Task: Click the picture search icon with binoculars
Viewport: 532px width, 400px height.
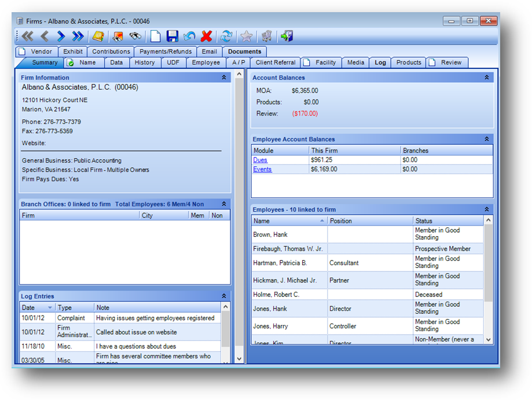Action: [118, 36]
